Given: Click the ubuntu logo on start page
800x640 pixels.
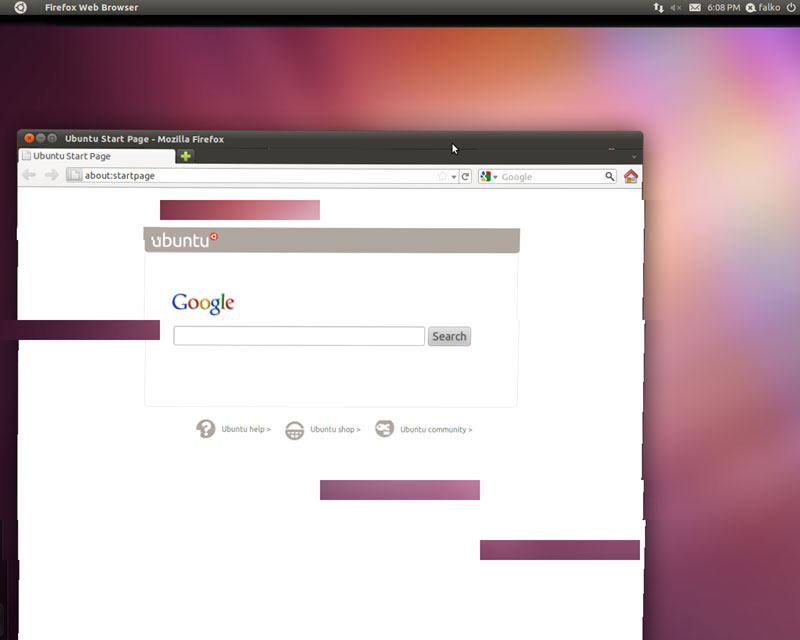Looking at the screenshot, I should click(184, 240).
